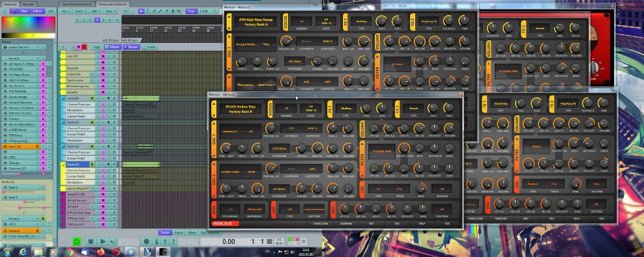
Task: Click the Play button in transport bar
Action: (x=103, y=241)
